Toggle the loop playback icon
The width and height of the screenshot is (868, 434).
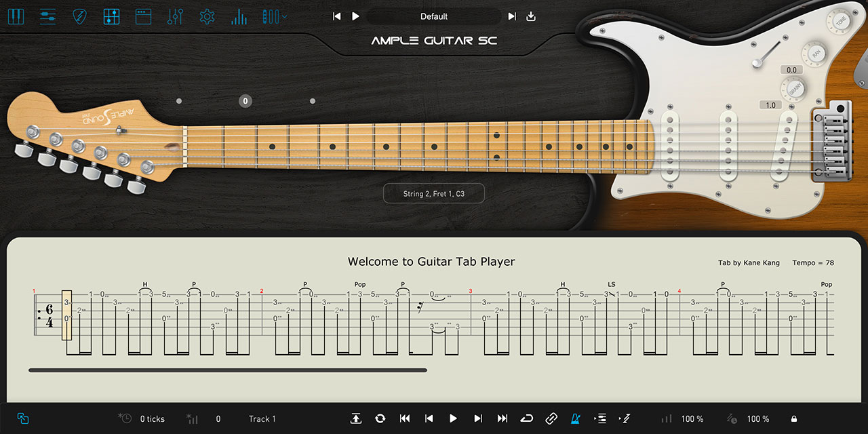[527, 419]
